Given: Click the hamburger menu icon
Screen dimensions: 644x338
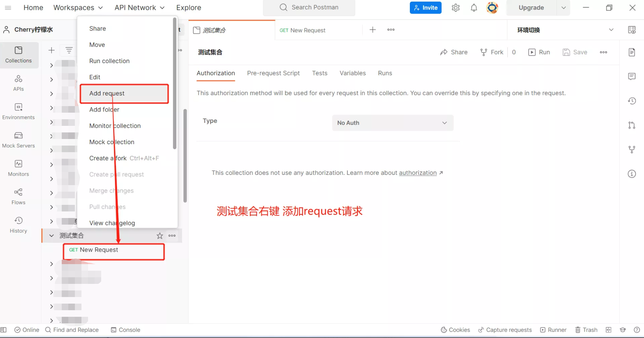Looking at the screenshot, I should pos(8,8).
